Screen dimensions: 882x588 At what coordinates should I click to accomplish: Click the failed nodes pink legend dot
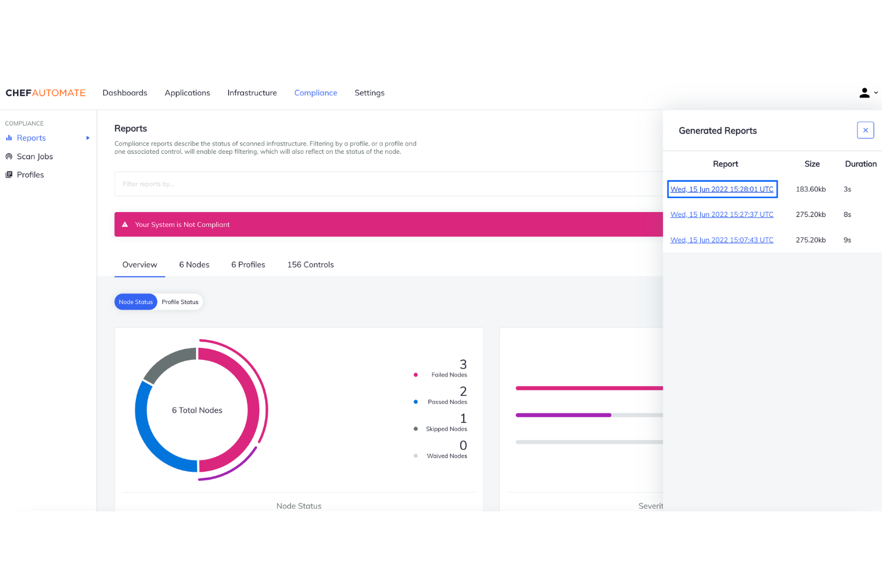click(415, 375)
